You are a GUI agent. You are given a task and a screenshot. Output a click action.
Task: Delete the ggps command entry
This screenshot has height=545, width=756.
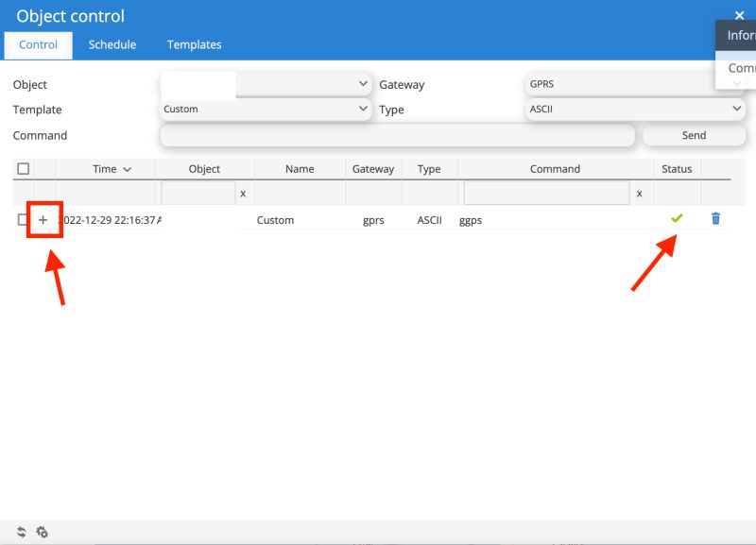pyautogui.click(x=716, y=218)
